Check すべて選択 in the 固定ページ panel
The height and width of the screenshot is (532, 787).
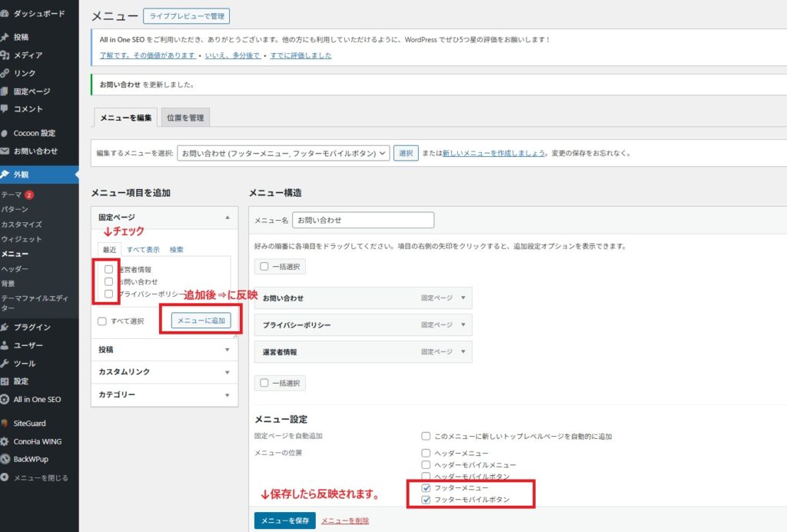[102, 321]
